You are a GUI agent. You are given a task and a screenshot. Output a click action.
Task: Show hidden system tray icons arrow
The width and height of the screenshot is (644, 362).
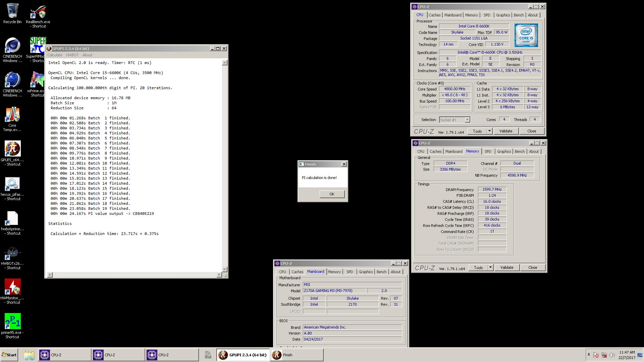pyautogui.click(x=589, y=355)
